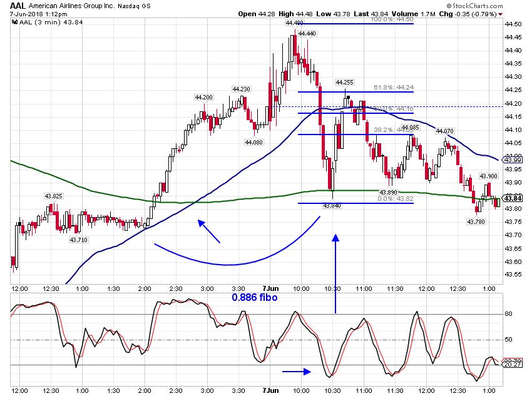Click the 43.55 label on the price axis
Viewport: 532px width, 396px height.
tap(513, 275)
